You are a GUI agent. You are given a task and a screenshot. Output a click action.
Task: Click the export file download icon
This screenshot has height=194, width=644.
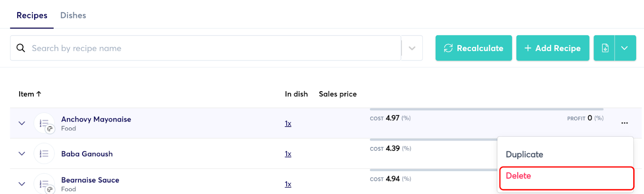(x=605, y=48)
